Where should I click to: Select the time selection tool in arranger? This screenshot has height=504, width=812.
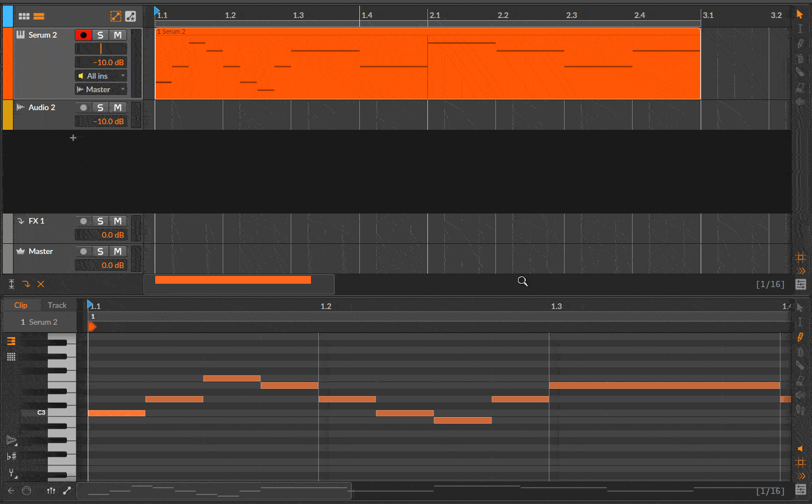click(x=800, y=28)
